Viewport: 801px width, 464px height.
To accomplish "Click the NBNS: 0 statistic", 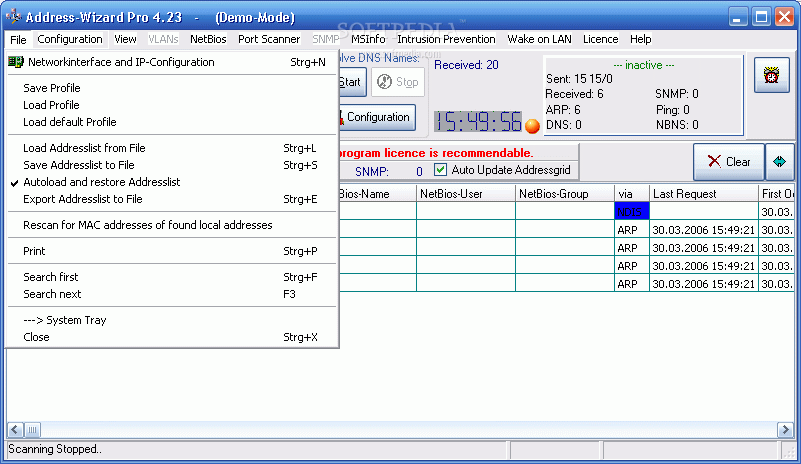I will pos(677,125).
